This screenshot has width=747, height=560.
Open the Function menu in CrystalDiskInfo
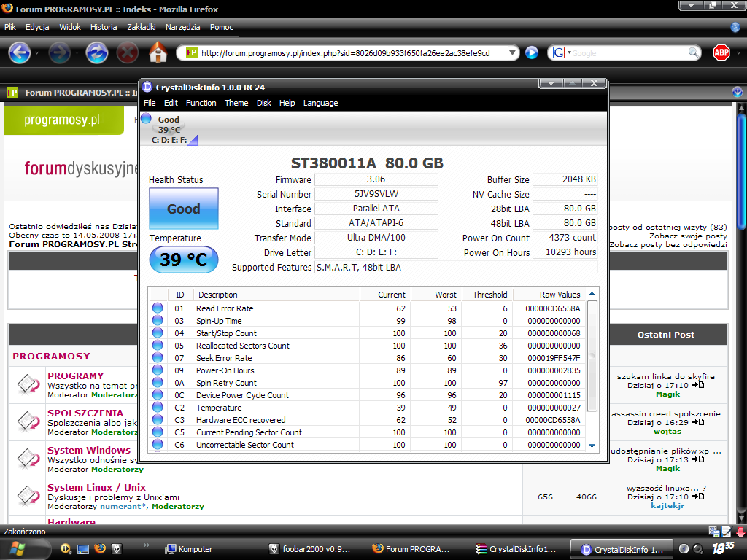pos(201,103)
